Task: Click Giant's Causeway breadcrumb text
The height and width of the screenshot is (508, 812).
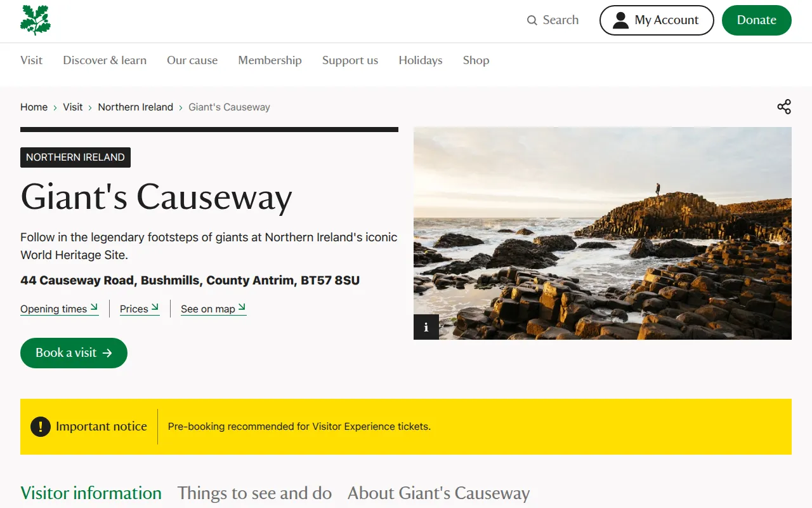Action: [x=229, y=107]
